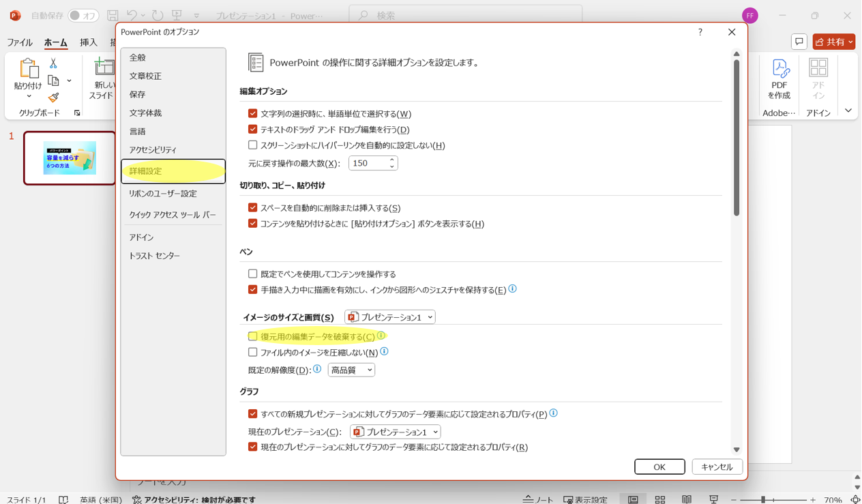Click the zoom out minus icon
This screenshot has width=862, height=504.
[x=734, y=500]
